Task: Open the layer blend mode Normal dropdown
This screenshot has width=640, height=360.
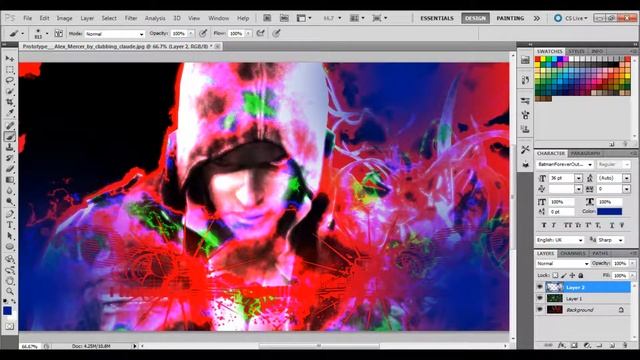Action: pos(562,264)
